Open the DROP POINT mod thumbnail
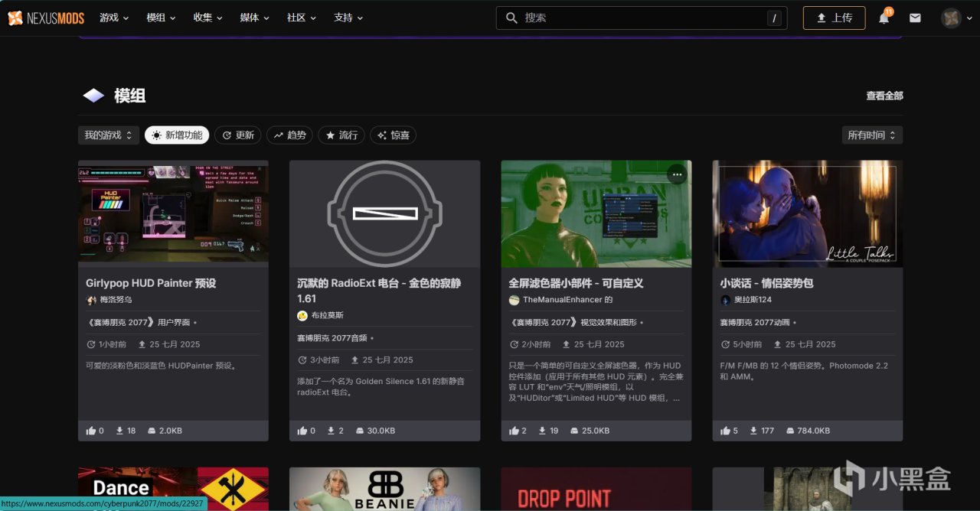 coord(596,489)
